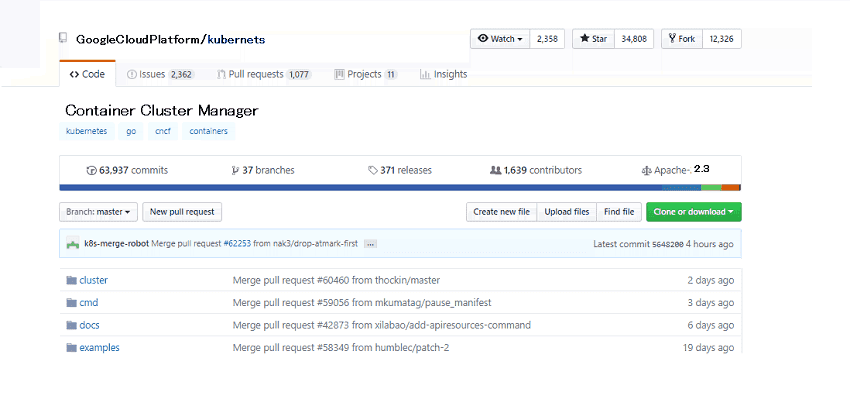Open the GoogleCloudPlatform owner link
Image resolution: width=850 pixels, height=413 pixels.
point(139,40)
